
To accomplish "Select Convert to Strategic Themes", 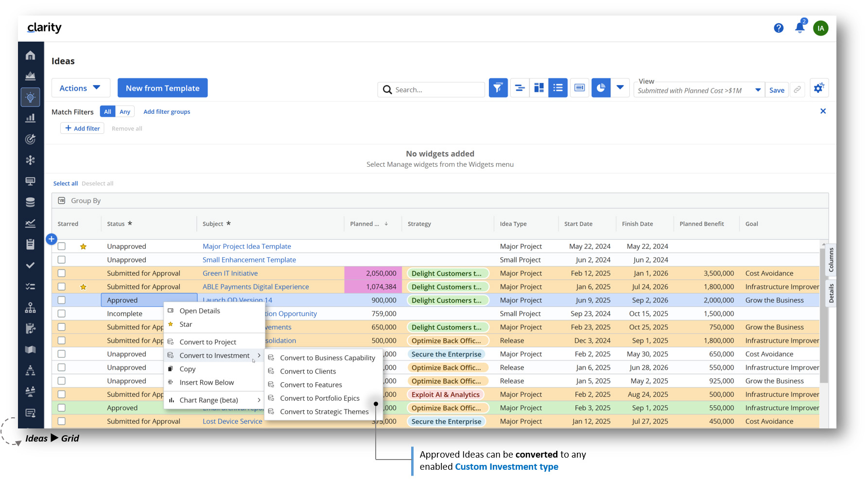I will click(324, 412).
